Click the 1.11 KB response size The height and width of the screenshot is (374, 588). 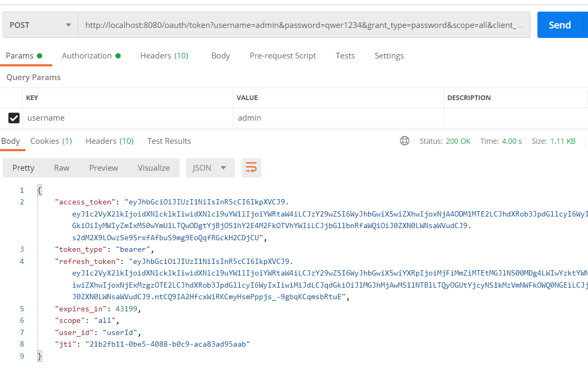coord(563,141)
